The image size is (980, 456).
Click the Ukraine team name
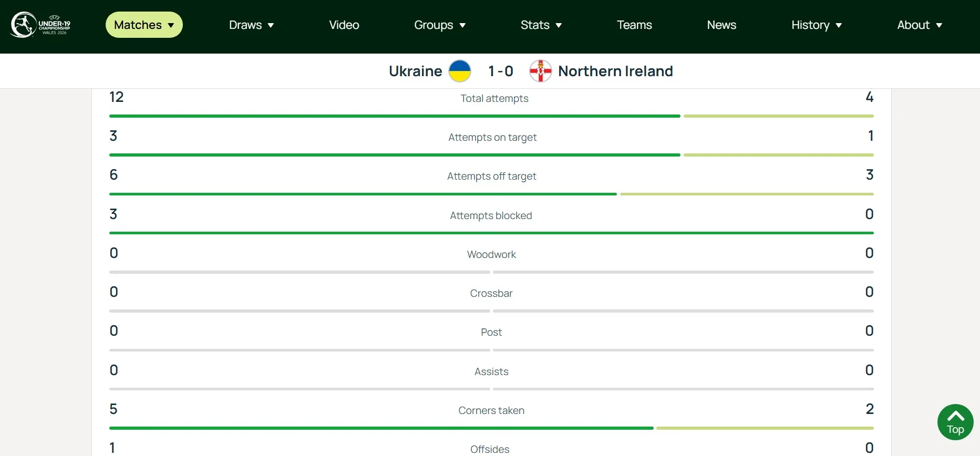coord(415,71)
